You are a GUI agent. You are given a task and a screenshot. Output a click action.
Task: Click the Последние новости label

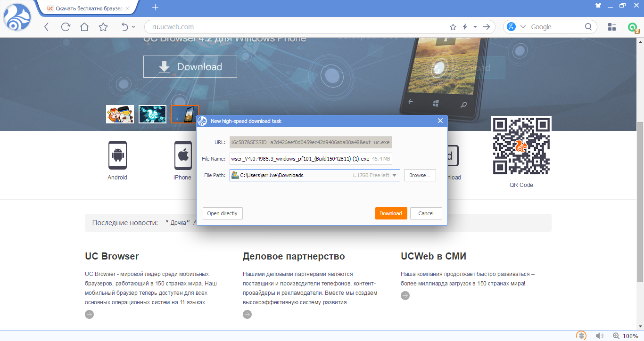coord(125,223)
